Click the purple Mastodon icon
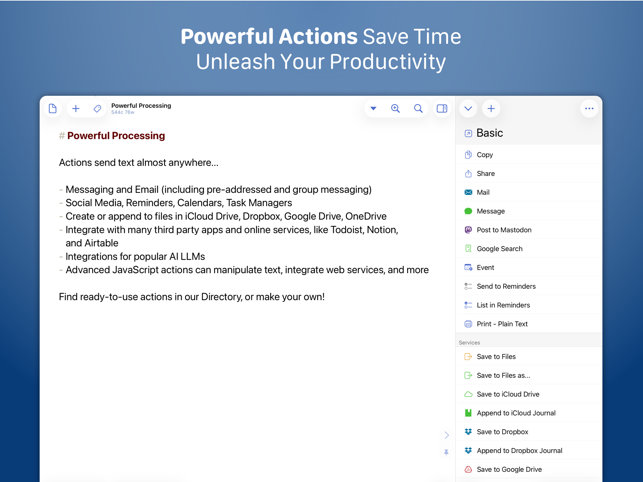This screenshot has width=643, height=482. coord(468,230)
